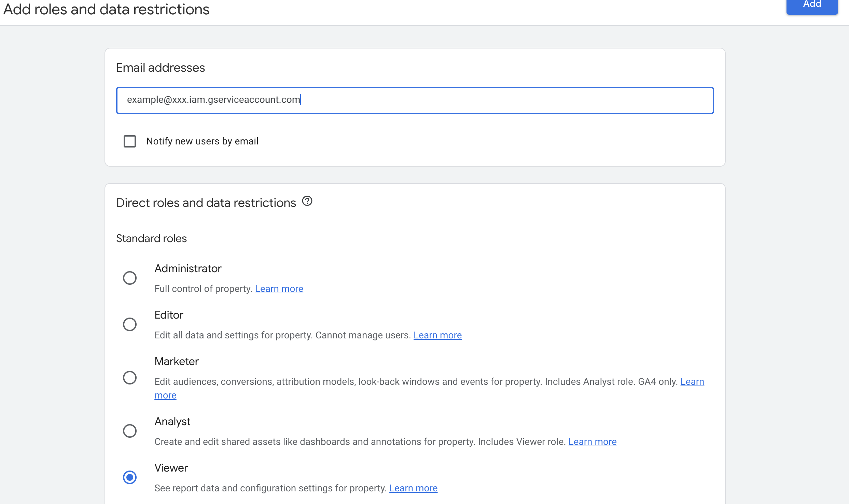Select the Viewer role radio button

[130, 477]
